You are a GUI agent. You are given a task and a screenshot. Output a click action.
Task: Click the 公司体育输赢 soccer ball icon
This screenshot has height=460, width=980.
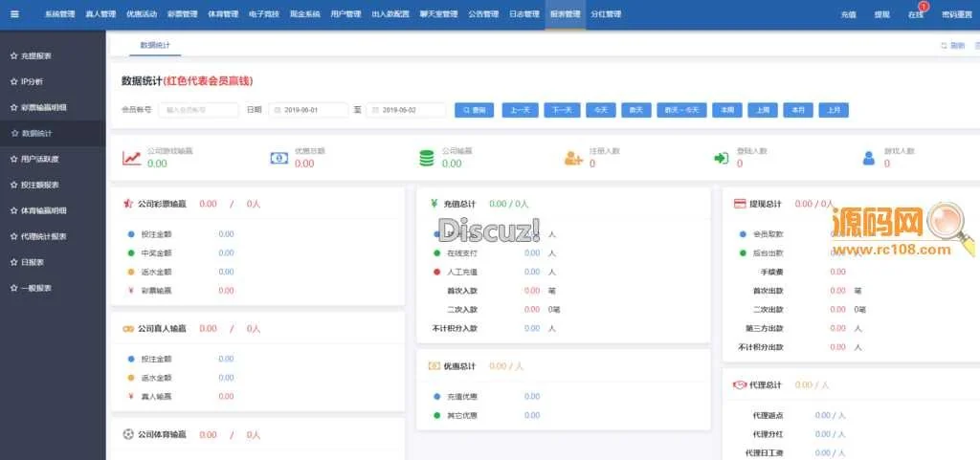[x=128, y=434]
